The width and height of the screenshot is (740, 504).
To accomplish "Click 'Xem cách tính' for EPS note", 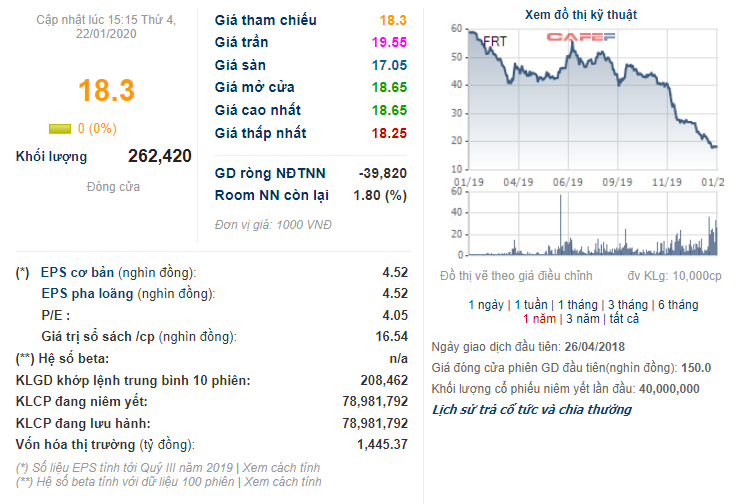I will [281, 468].
